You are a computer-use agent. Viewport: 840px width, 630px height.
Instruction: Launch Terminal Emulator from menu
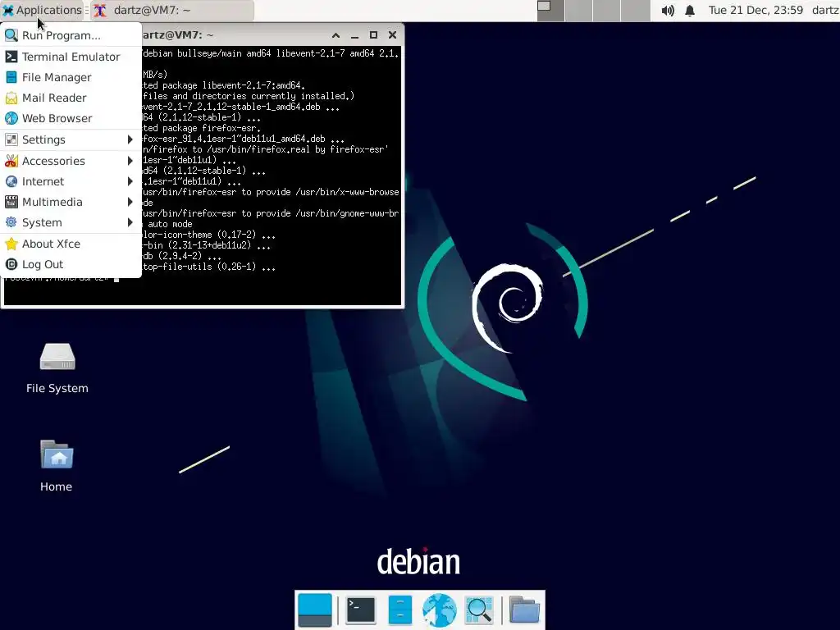pos(71,57)
